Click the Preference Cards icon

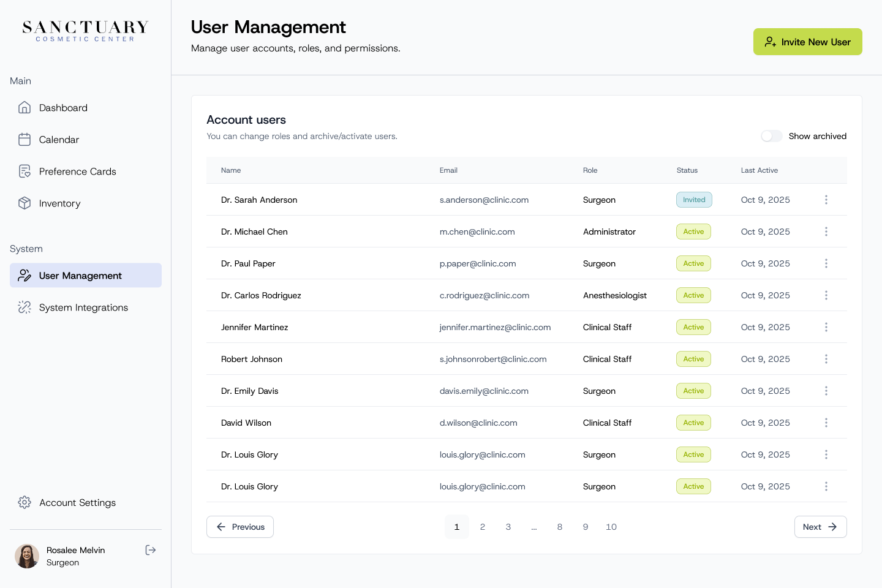24,171
